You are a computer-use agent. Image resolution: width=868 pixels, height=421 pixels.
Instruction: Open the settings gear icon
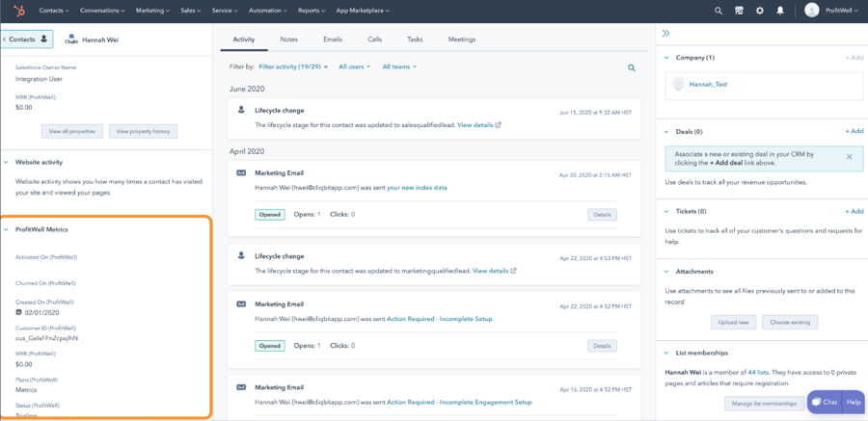point(760,11)
